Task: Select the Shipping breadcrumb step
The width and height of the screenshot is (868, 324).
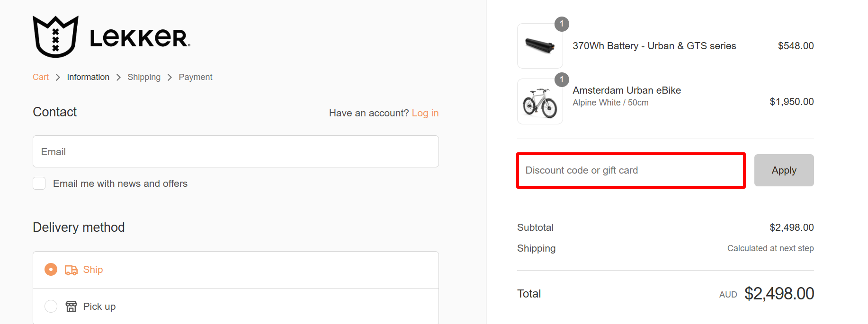Action: tap(144, 77)
